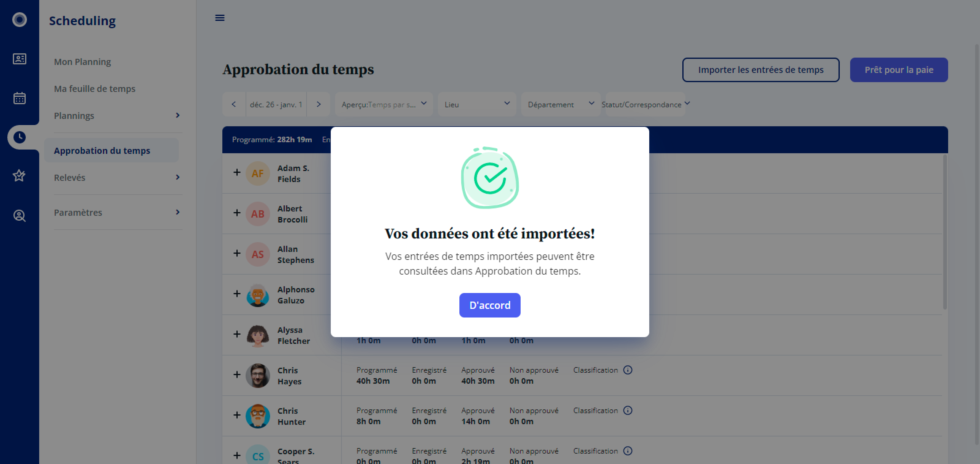Open the Département dropdown
Screen dimensions: 980x464
pos(561,104)
